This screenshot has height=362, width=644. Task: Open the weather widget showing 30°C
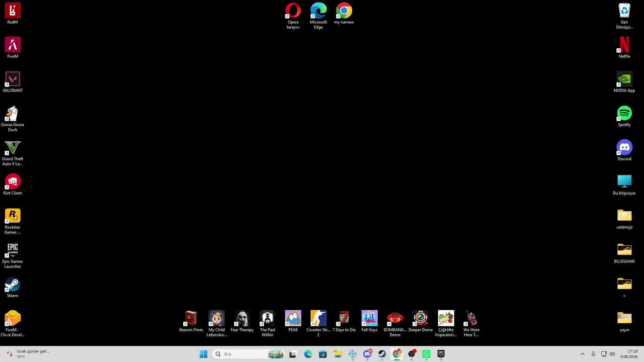pyautogui.click(x=28, y=354)
